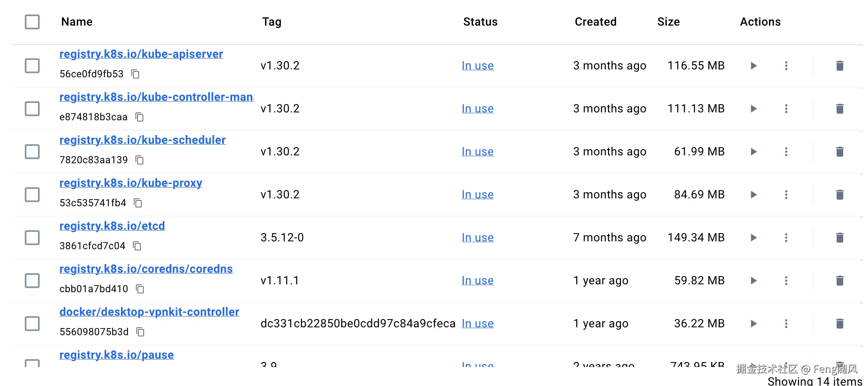Check the etcd image checkbox
Screen dimensions: 868x386
pos(32,238)
